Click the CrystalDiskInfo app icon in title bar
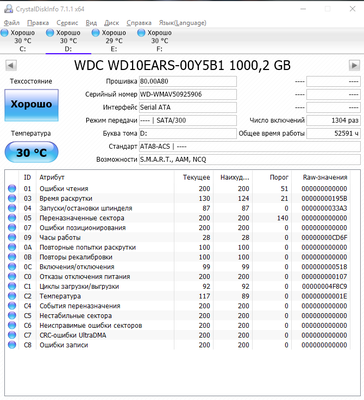This screenshot has width=364, height=400. [9, 9]
